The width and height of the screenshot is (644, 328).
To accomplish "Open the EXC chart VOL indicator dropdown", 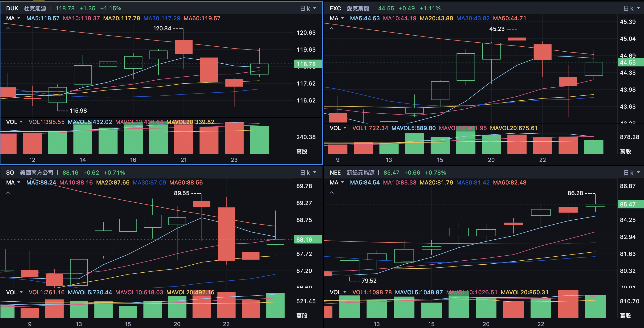I will pos(338,128).
